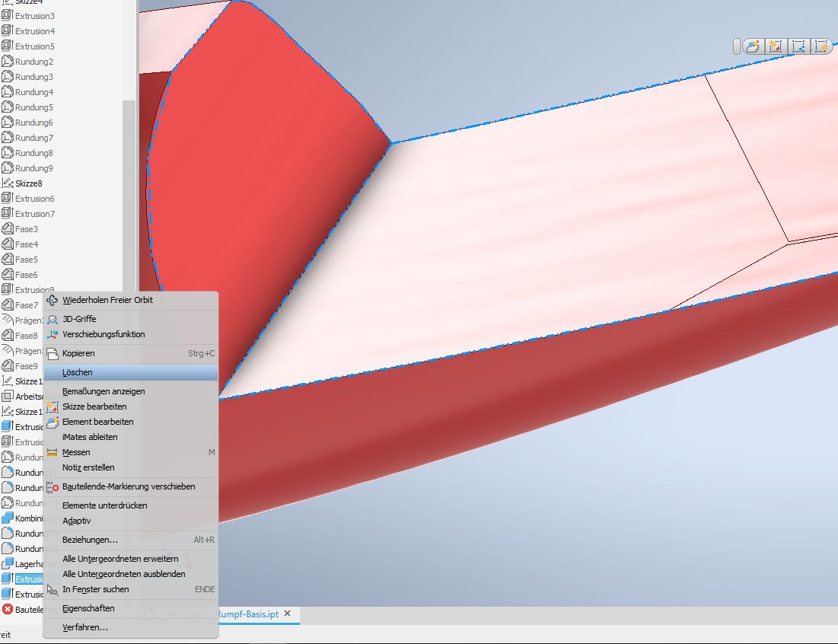Image resolution: width=838 pixels, height=644 pixels.
Task: Choose Löschen from the context menu
Action: click(x=78, y=372)
